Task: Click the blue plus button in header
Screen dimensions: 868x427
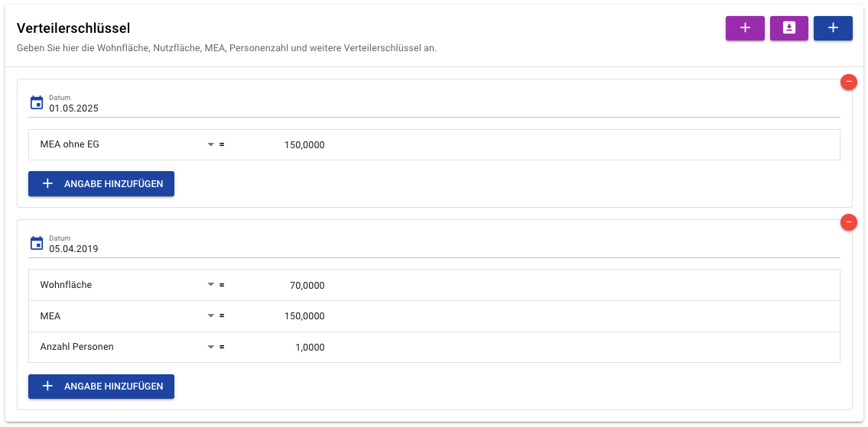Action: pos(833,28)
